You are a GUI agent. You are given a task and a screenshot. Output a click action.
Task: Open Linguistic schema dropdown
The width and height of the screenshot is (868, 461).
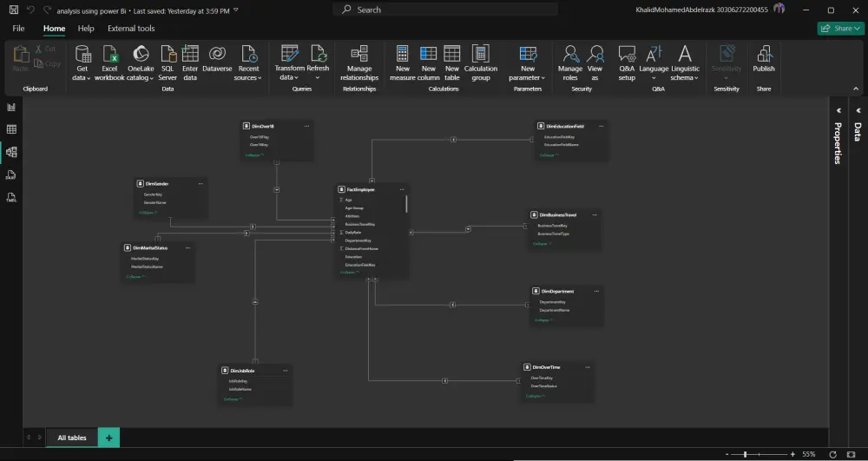pos(685,63)
